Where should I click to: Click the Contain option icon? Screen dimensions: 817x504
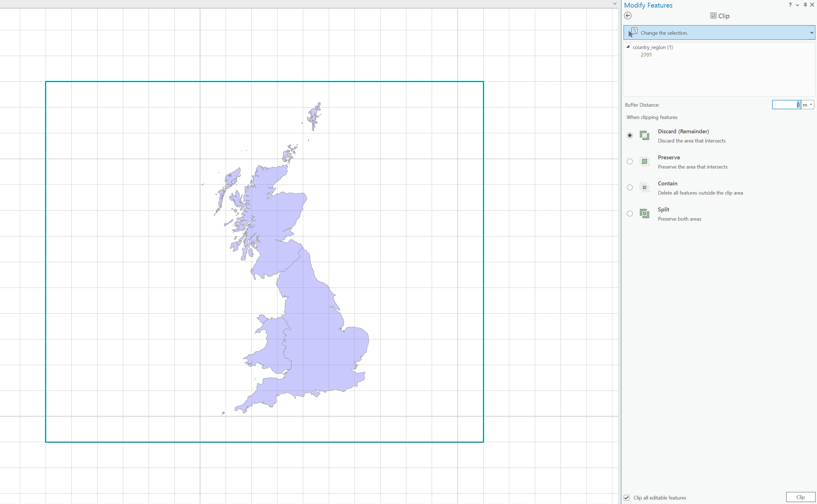coord(644,187)
